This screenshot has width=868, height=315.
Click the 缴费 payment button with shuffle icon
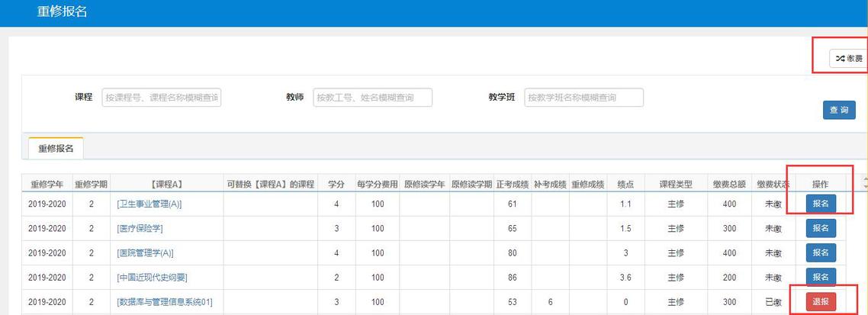(849, 58)
